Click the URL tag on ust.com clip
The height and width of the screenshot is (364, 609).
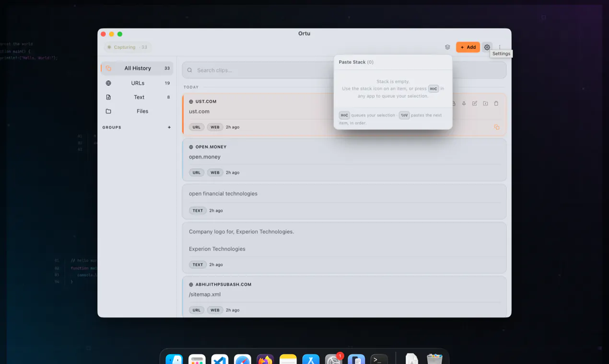pyautogui.click(x=197, y=127)
